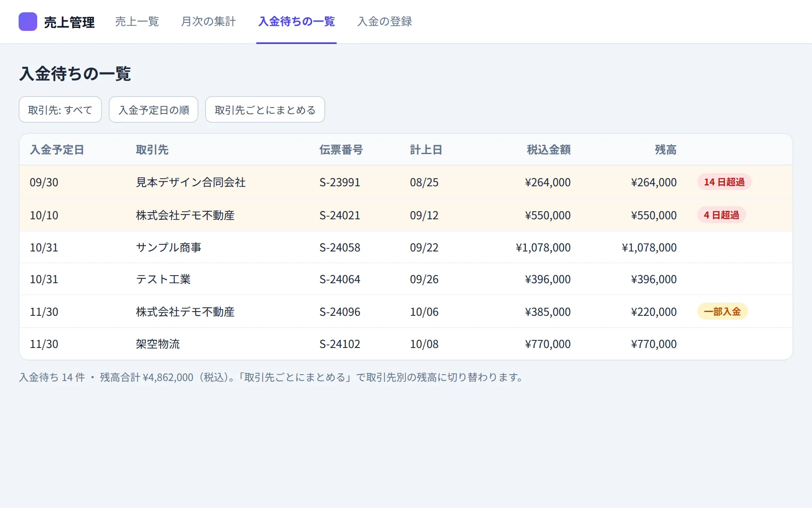Click the purple 売上管理 logo icon
The height and width of the screenshot is (508, 812).
click(28, 22)
